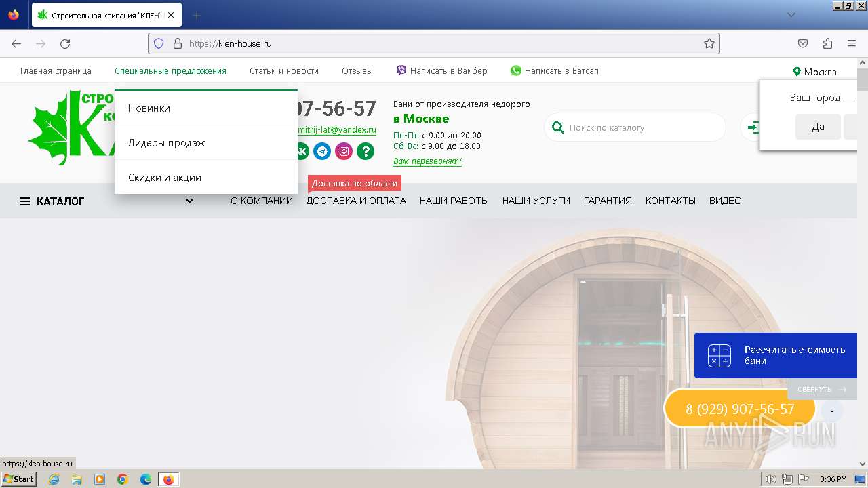
Task: Open the Firefox application menu hamburger
Action: tap(852, 43)
